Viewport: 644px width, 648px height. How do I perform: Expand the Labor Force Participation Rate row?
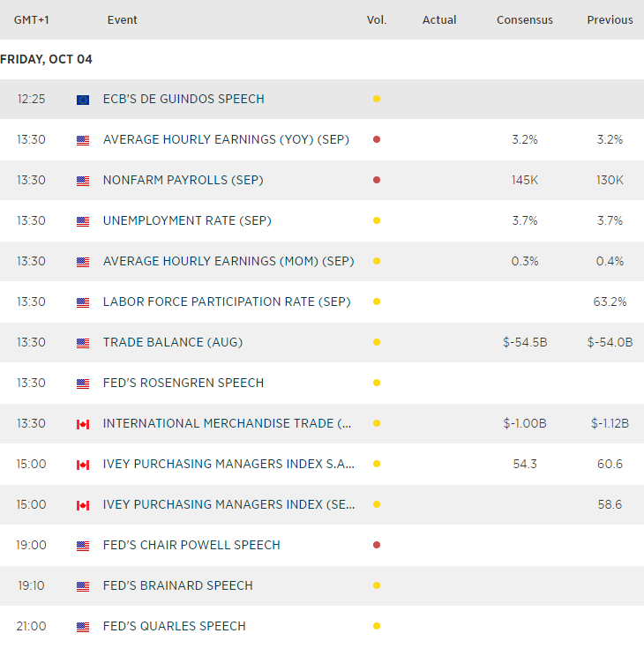pyautogui.click(x=226, y=302)
